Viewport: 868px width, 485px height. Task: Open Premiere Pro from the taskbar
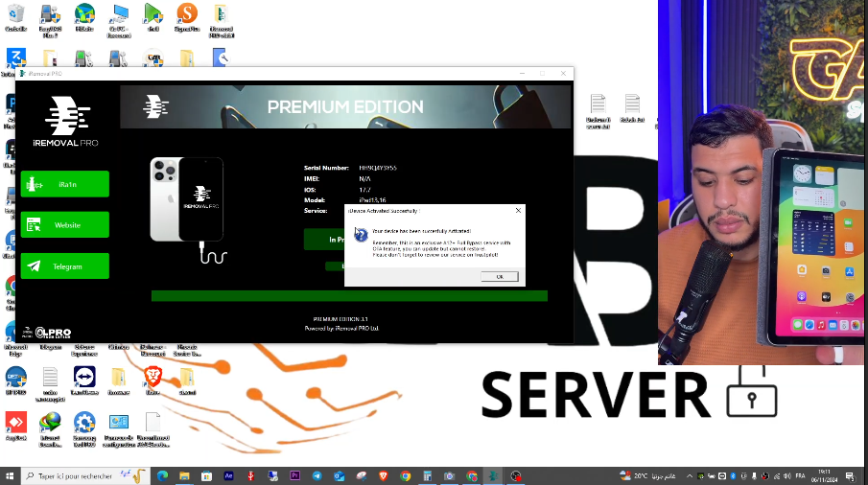(295, 475)
